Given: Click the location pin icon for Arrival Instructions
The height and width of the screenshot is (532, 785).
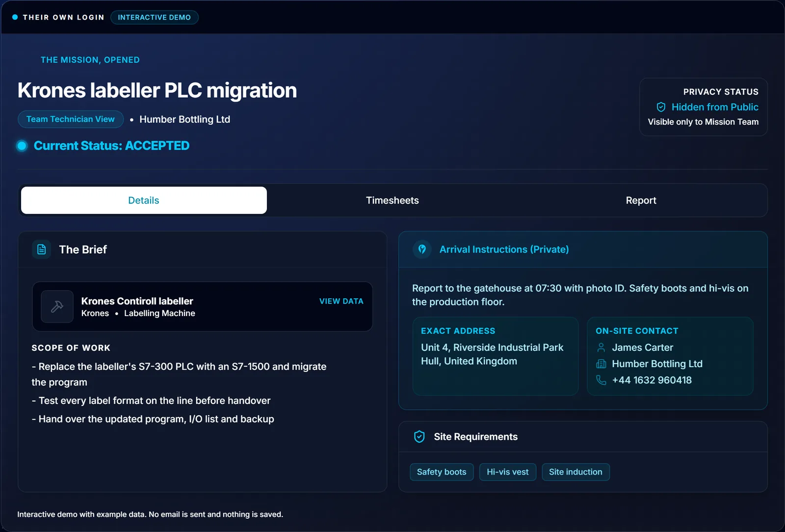Looking at the screenshot, I should pos(422,249).
